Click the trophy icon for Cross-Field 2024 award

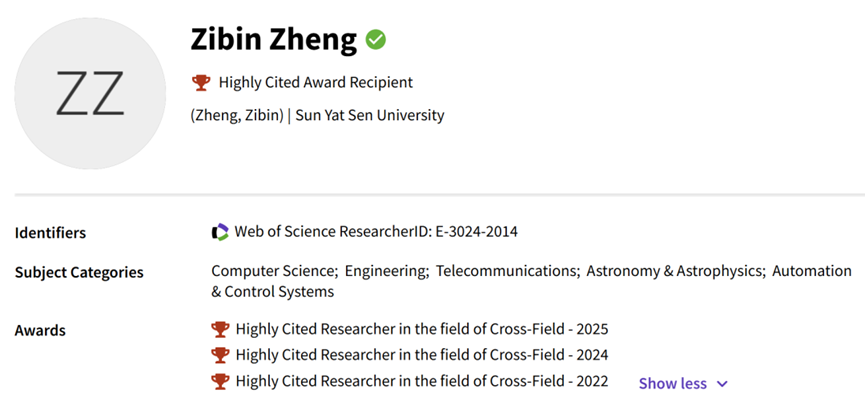220,355
